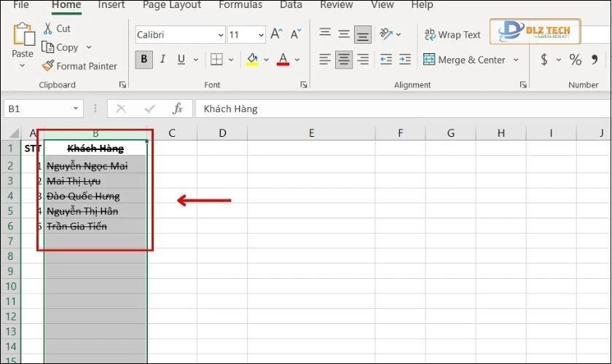This screenshot has width=612, height=364.
Task: Click the Format Painter brush icon
Action: 48,66
